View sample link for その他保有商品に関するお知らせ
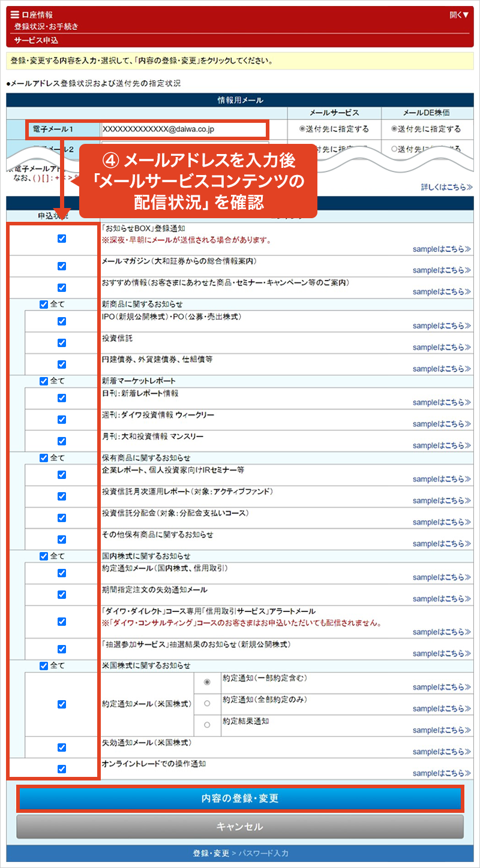 click(442, 544)
